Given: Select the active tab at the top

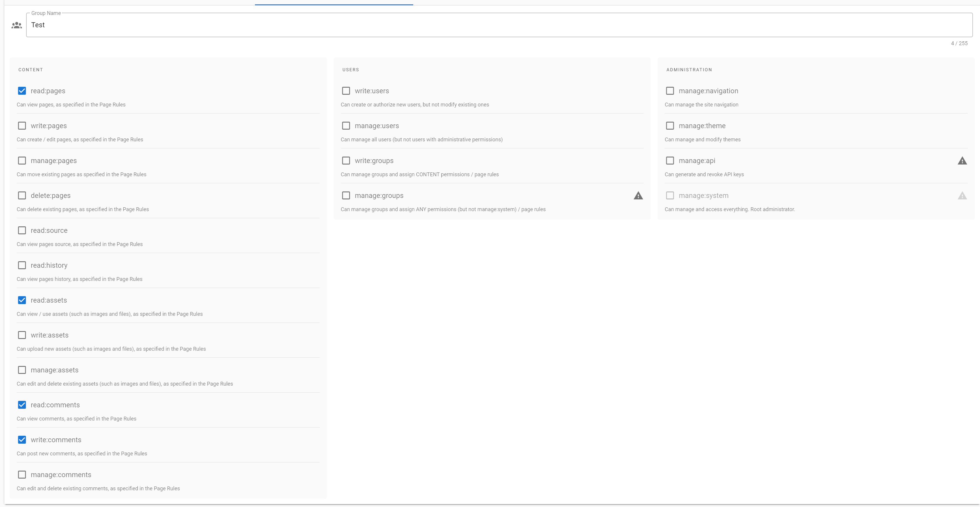Looking at the screenshot, I should (x=334, y=2).
